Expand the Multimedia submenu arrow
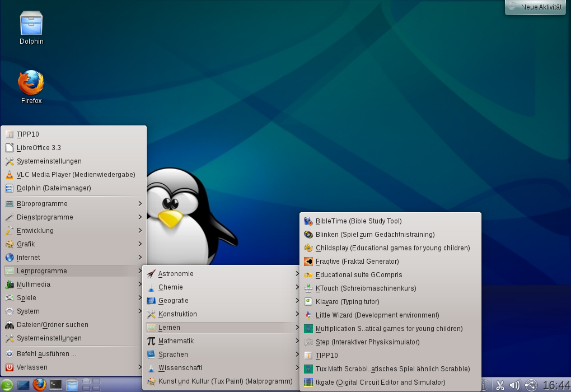The image size is (571, 392). 140,284
